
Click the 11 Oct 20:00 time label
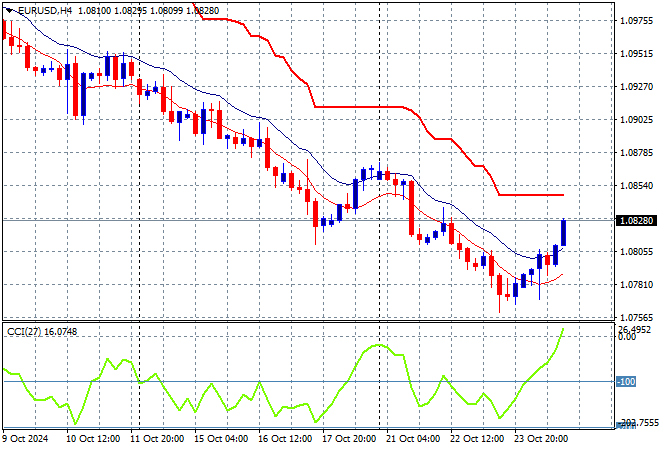click(157, 439)
